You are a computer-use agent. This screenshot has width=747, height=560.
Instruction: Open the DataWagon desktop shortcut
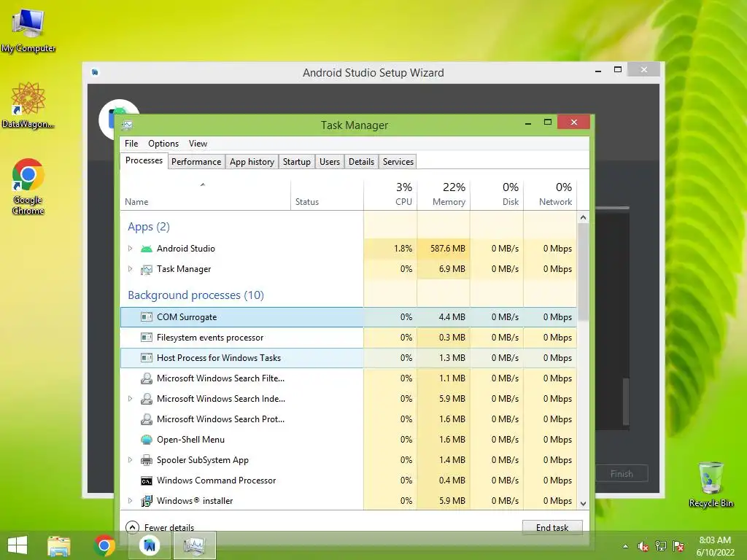pyautogui.click(x=28, y=105)
